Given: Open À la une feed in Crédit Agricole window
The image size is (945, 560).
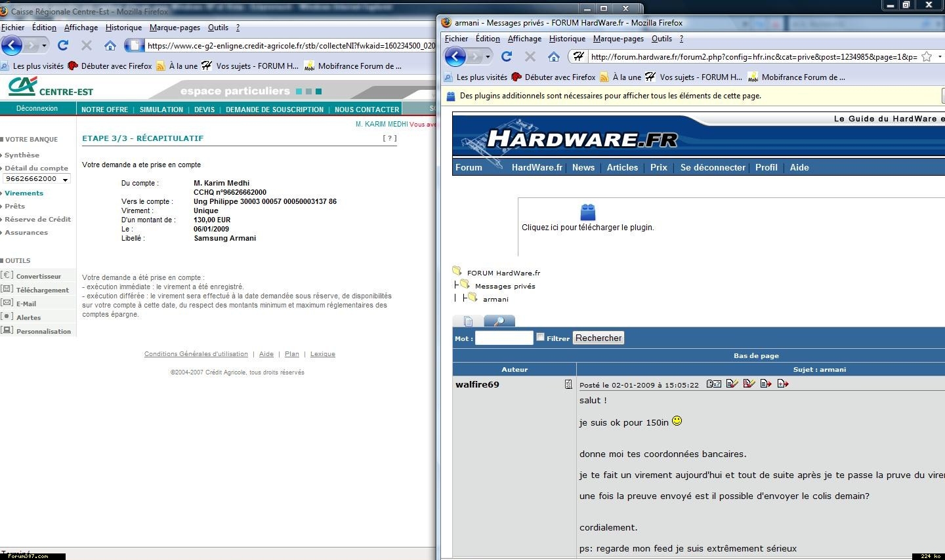Looking at the screenshot, I should click(177, 66).
